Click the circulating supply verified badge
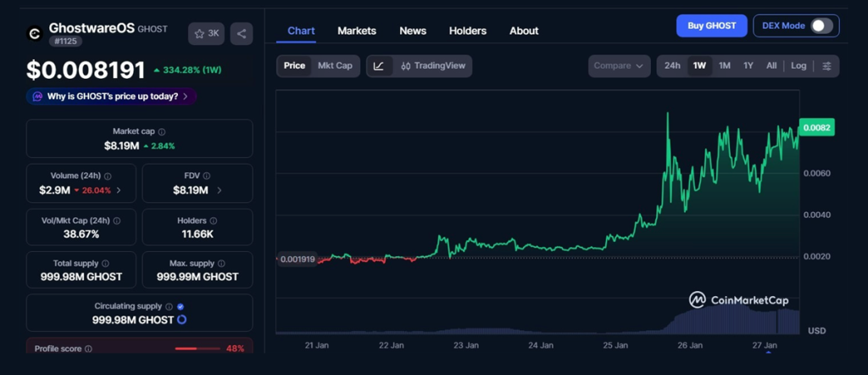 pos(181,306)
